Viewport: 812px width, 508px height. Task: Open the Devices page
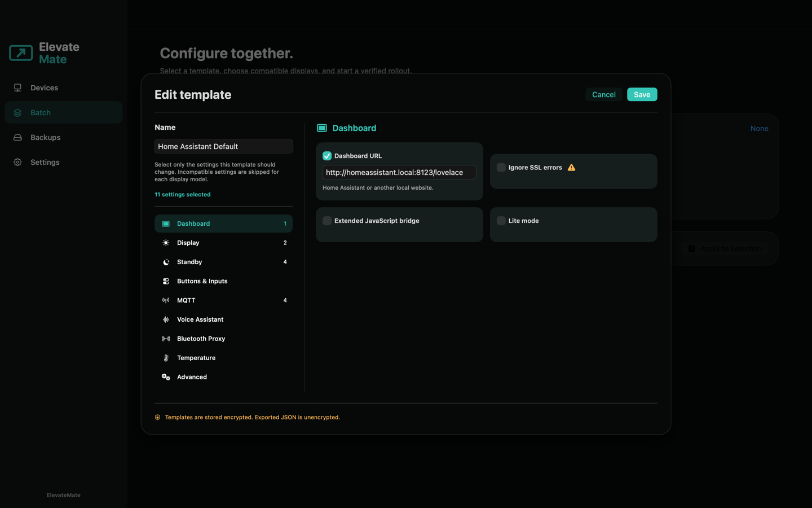click(x=63, y=87)
